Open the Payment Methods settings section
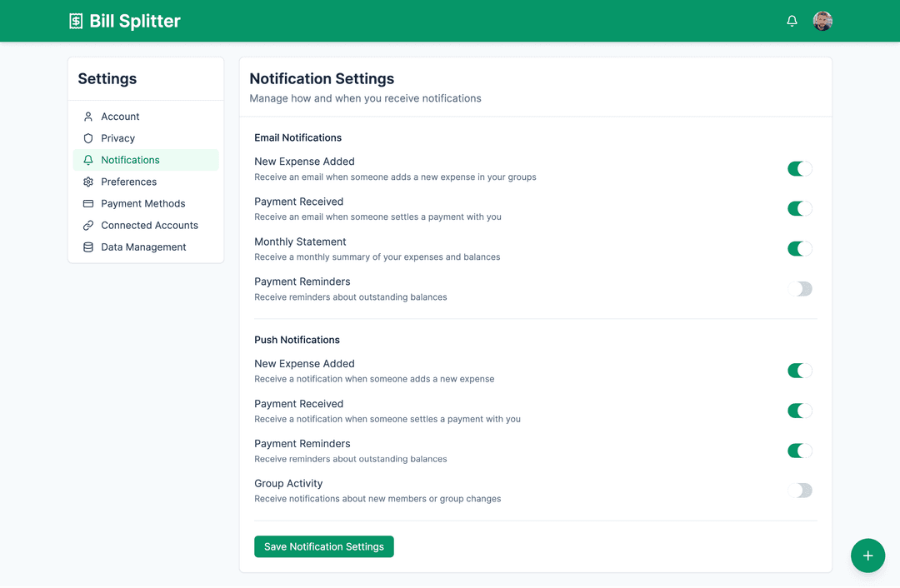 (x=142, y=203)
